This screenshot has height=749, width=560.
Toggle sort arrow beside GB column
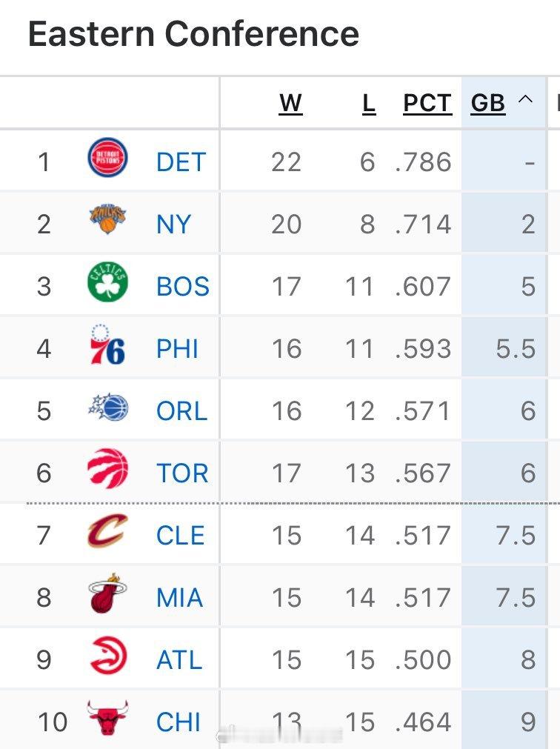click(x=525, y=100)
